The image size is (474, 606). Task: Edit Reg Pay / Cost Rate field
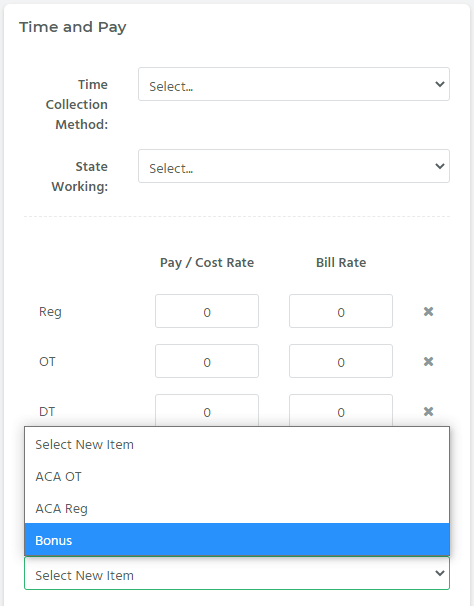pyautogui.click(x=207, y=311)
